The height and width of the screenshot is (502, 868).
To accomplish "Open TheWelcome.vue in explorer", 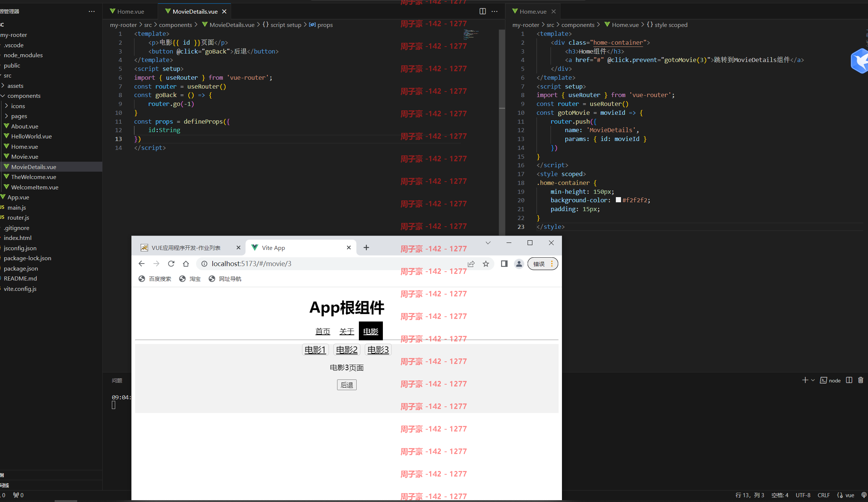I will pos(51,177).
